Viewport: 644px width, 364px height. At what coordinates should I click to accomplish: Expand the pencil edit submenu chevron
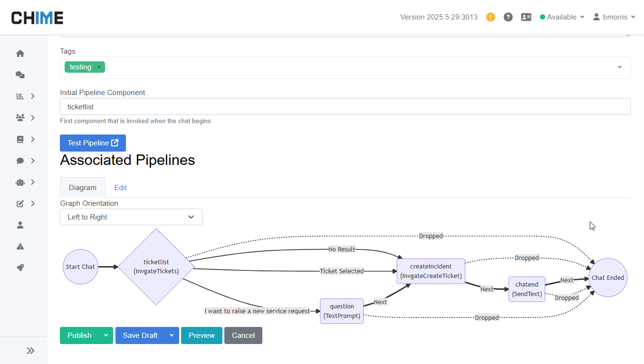(33, 203)
